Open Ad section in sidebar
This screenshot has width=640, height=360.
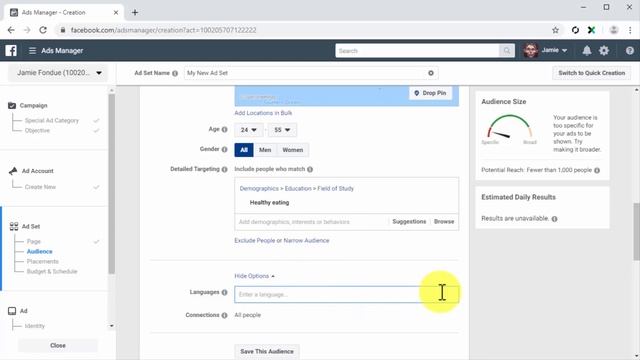[x=24, y=311]
